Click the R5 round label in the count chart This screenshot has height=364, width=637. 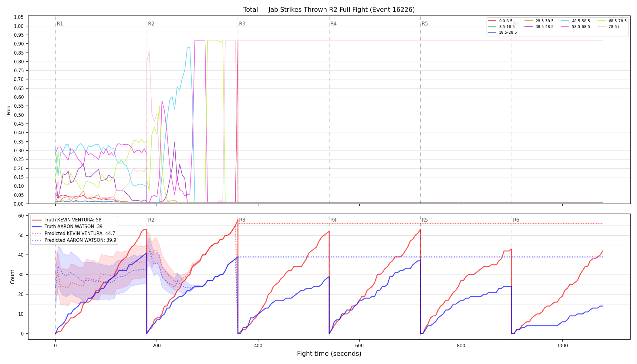click(x=425, y=220)
